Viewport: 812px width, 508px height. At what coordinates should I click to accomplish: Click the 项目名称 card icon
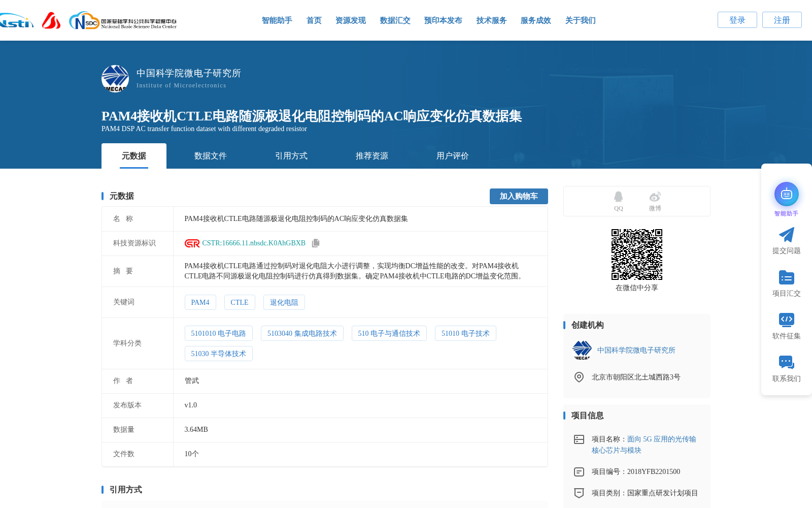pyautogui.click(x=579, y=439)
